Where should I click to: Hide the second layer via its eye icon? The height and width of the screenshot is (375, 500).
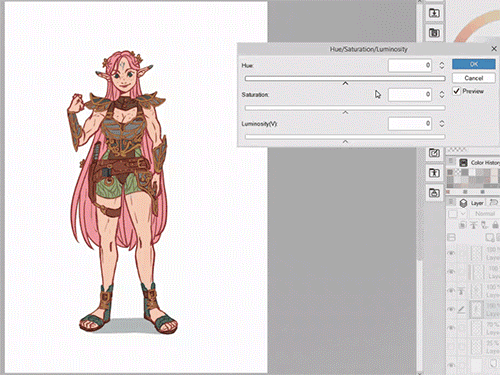(451, 272)
